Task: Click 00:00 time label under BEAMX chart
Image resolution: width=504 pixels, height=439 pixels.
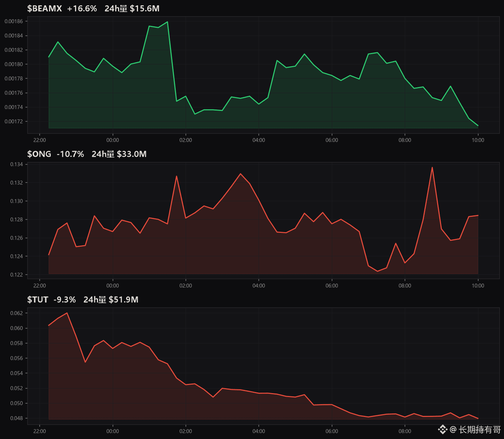Action: [113, 140]
